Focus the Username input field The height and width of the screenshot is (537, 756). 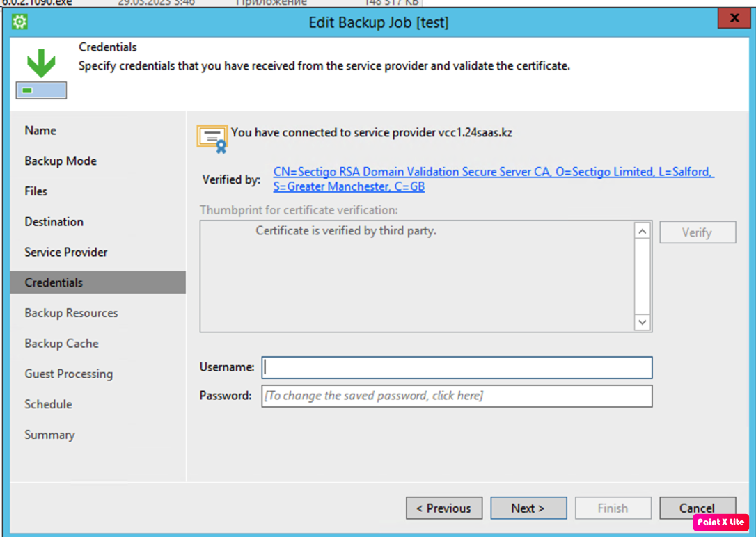coord(457,367)
